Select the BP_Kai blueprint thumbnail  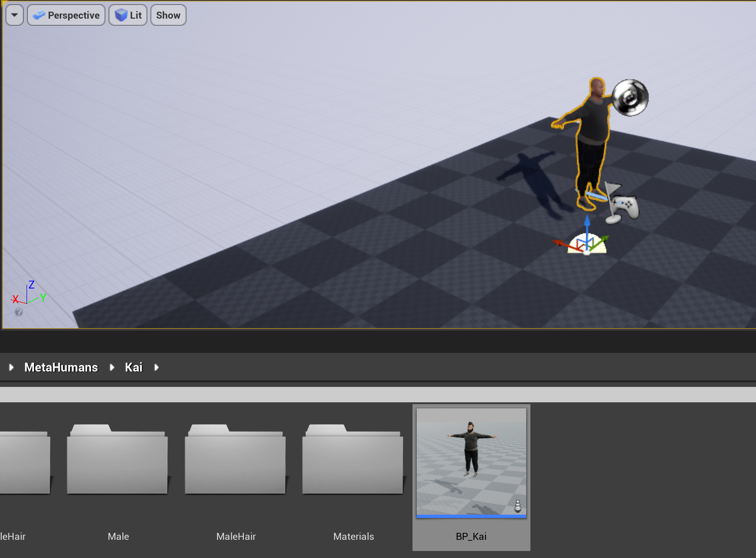coord(471,462)
